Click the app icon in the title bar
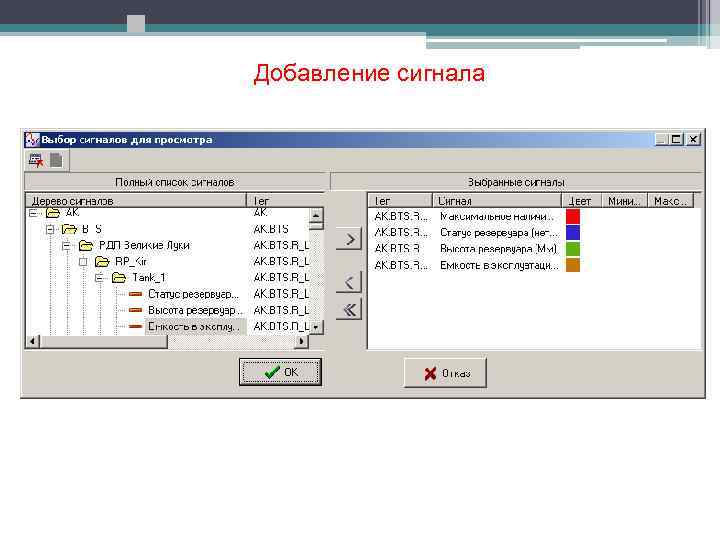Image resolution: width=720 pixels, height=540 pixels. pos(32,140)
